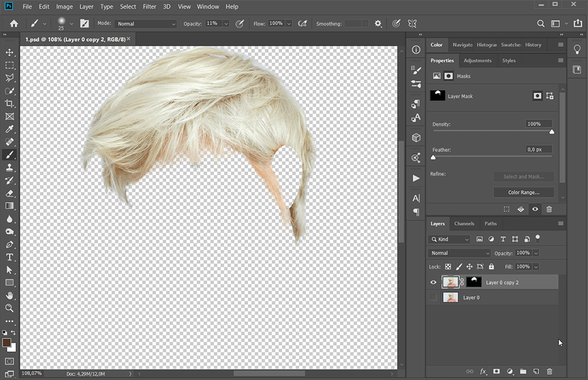The height and width of the screenshot is (380, 588).
Task: Choose the Zoom tool
Action: point(10,308)
